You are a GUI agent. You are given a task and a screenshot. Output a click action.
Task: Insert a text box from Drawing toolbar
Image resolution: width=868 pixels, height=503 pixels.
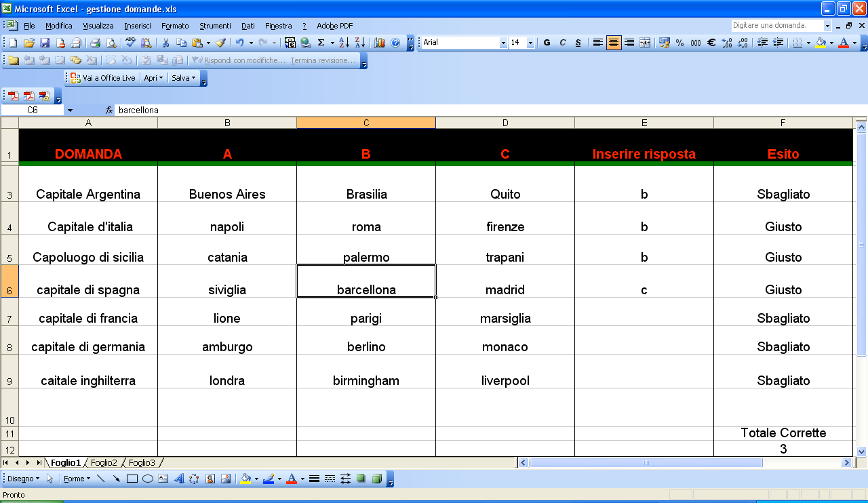pyautogui.click(x=163, y=479)
